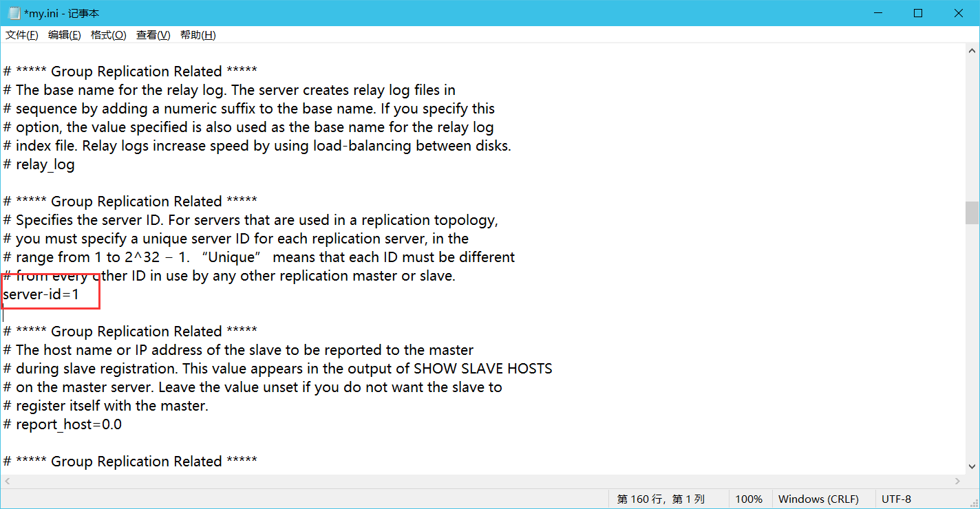Click line '# option, the value specified is also used'
980x509 pixels.
[248, 127]
